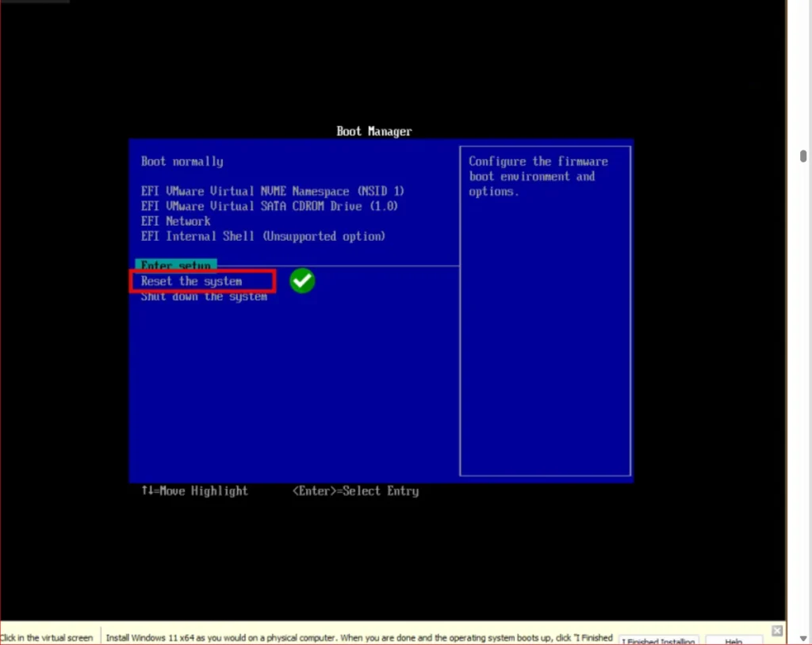
Task: Choose Reset the system option
Action: pyautogui.click(x=192, y=281)
